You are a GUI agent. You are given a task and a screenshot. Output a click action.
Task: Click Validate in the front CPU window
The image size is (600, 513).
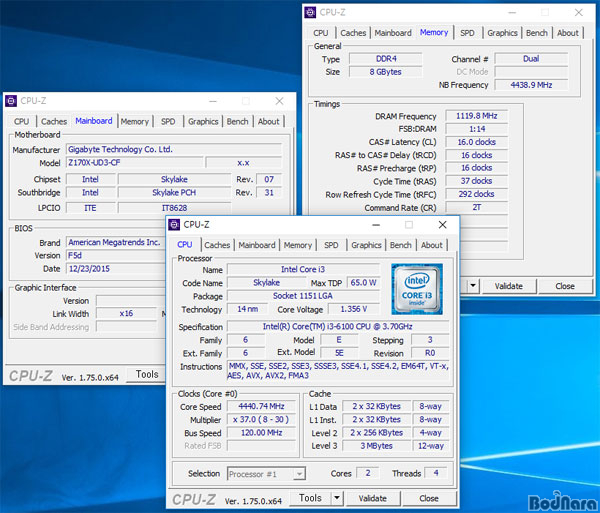tap(373, 498)
